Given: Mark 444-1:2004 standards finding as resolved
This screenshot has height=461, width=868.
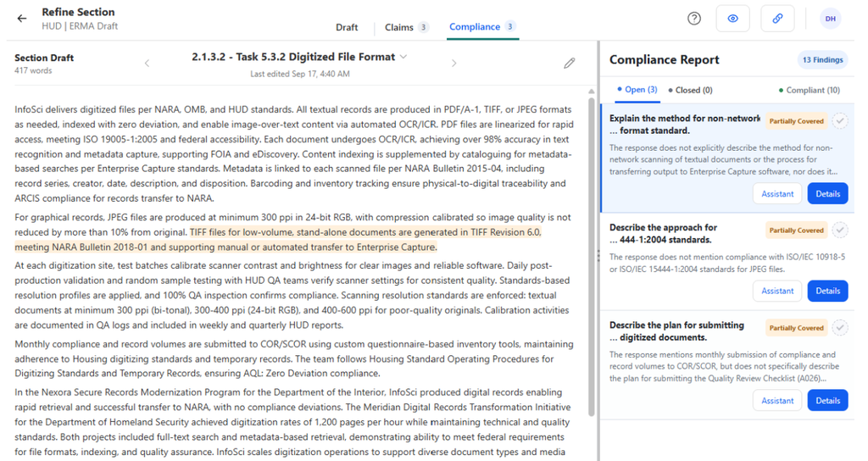Looking at the screenshot, I should pos(840,230).
